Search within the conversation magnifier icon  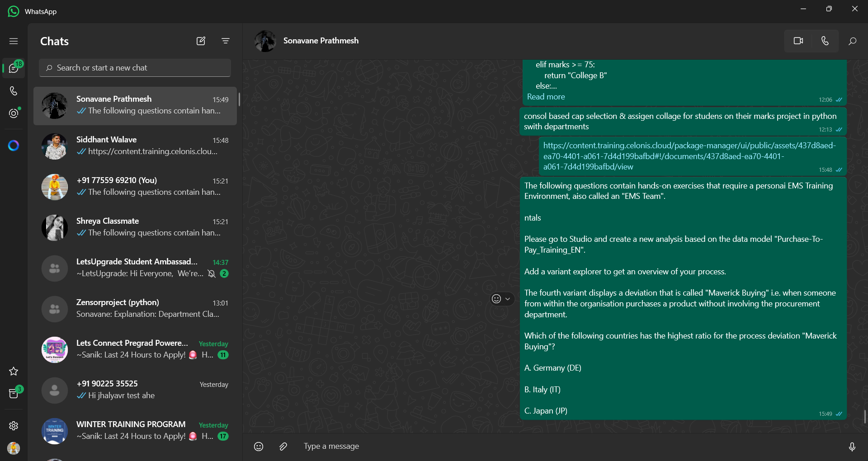click(x=852, y=41)
